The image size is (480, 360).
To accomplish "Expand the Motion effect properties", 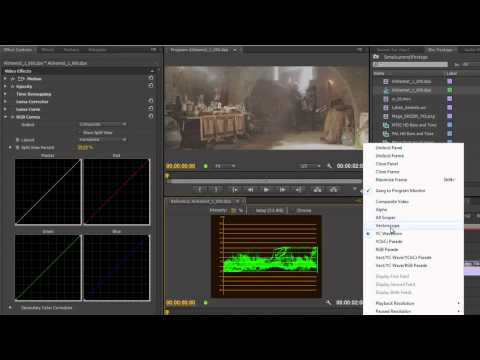I will [5, 79].
